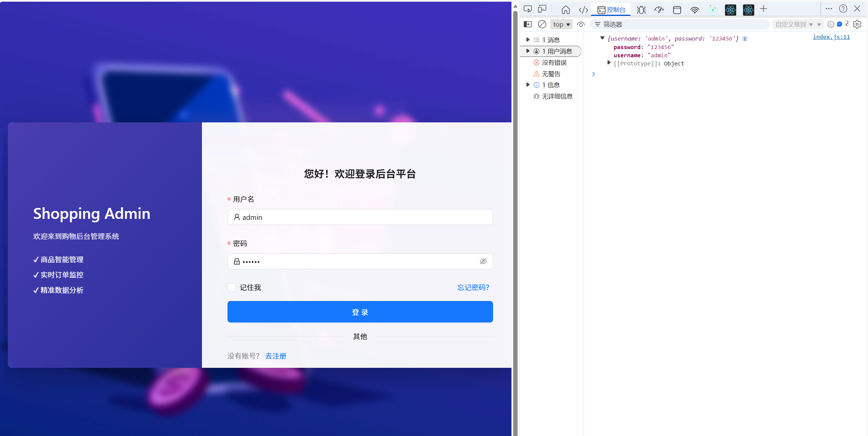Check the 记住我 checkbox
868x436 pixels.
pos(232,287)
